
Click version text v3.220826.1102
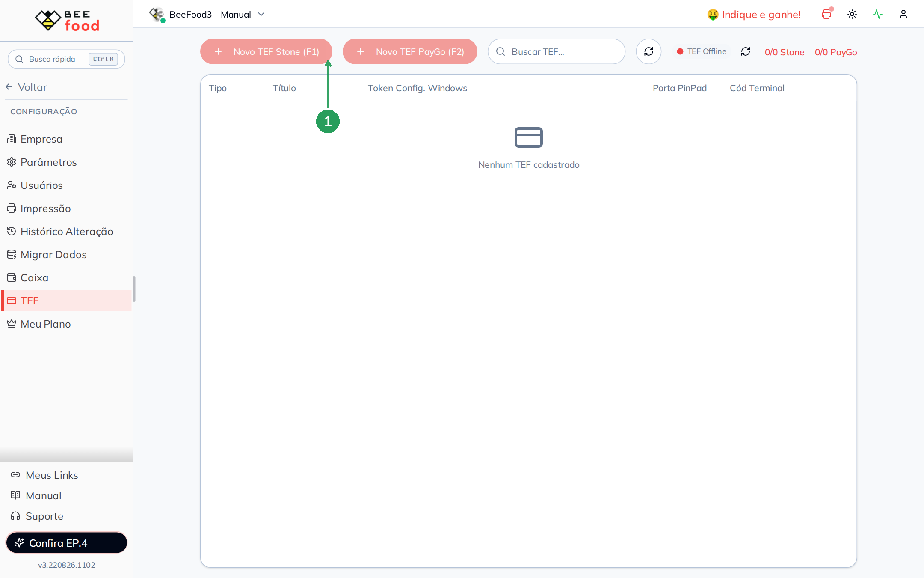[x=66, y=565]
